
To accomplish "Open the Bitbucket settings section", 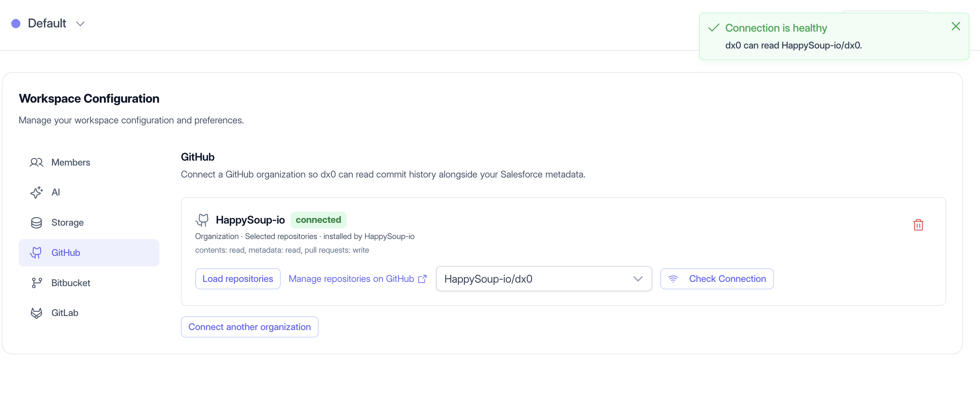I will pos(89,283).
